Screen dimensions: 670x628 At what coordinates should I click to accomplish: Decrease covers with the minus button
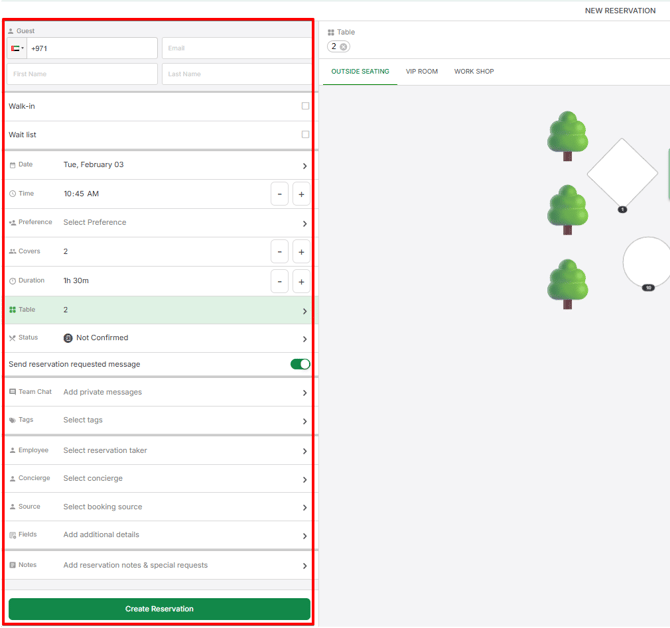(x=280, y=252)
